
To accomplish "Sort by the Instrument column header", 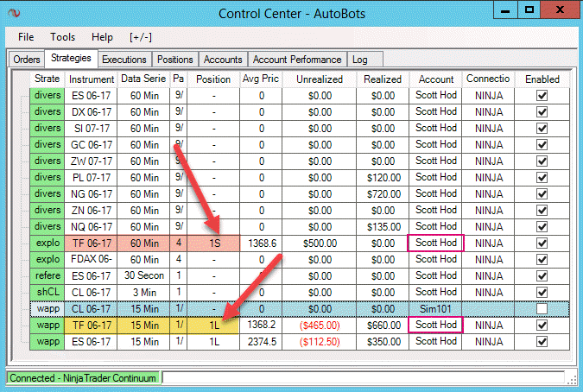I will pyautogui.click(x=91, y=79).
